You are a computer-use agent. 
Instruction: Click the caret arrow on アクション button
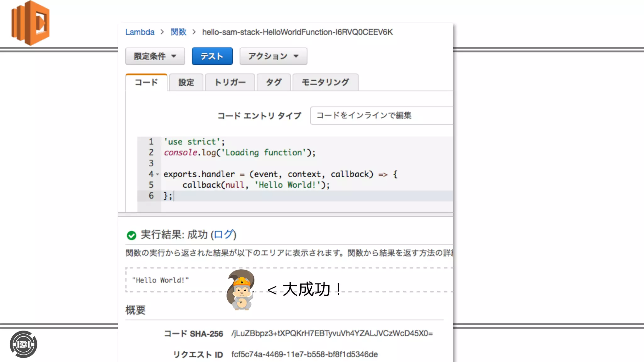pos(296,56)
